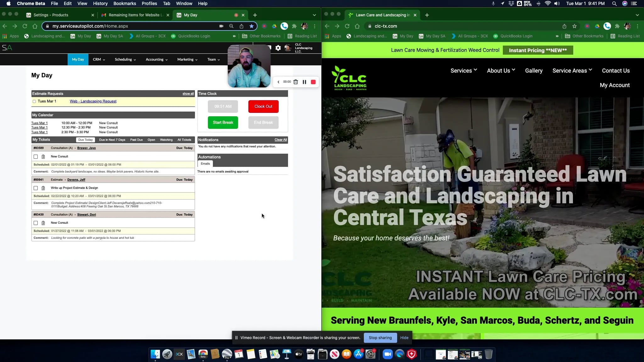Open the Emails automations tab
The image size is (644, 362).
(205, 164)
